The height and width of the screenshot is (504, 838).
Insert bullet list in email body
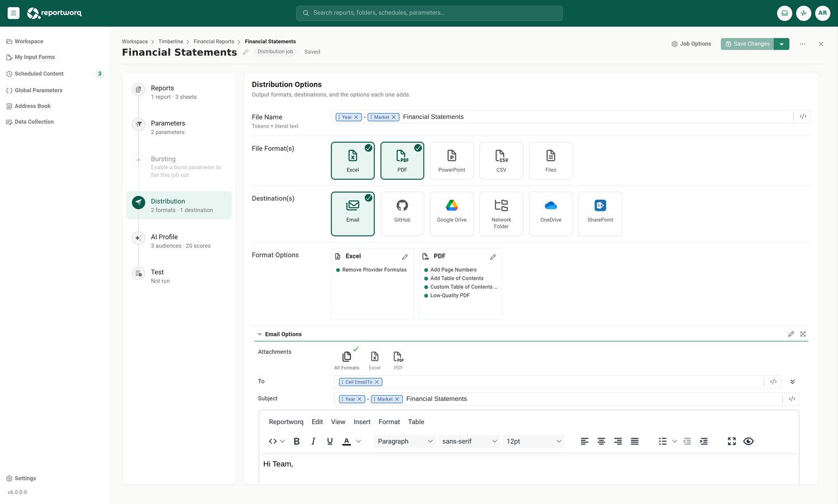coord(663,441)
